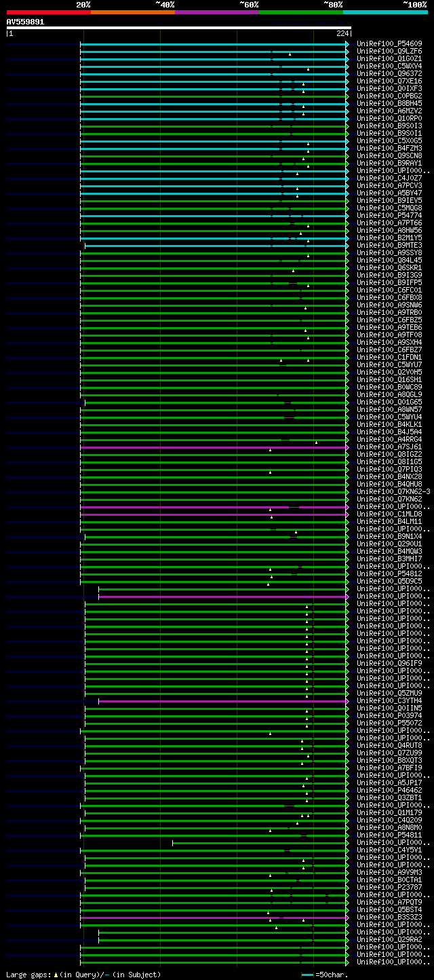Click UniRef100_B9MTE3 label
Image resolution: width=434 pixels, height=980 pixels.
coord(389,246)
